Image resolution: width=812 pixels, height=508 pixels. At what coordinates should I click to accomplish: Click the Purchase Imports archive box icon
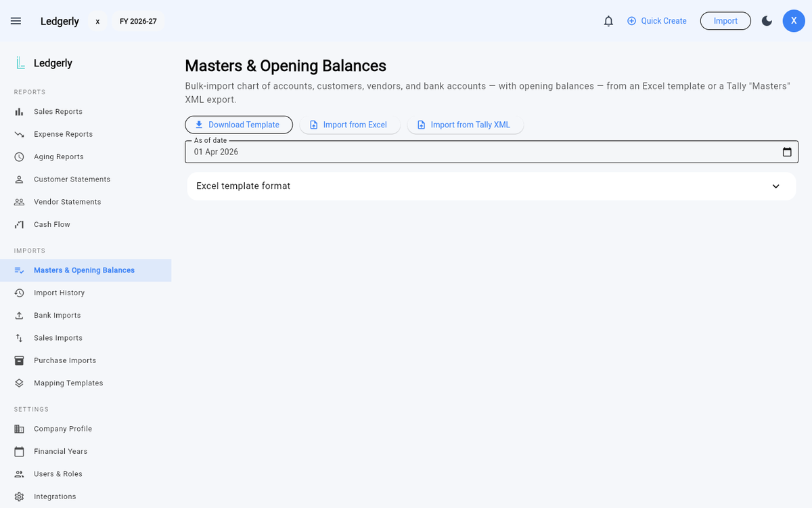(20, 360)
